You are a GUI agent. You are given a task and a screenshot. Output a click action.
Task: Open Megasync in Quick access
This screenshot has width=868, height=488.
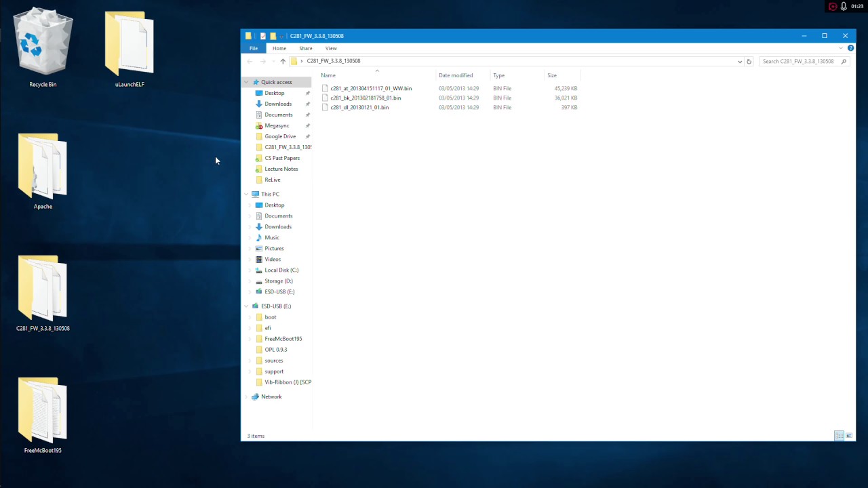277,125
